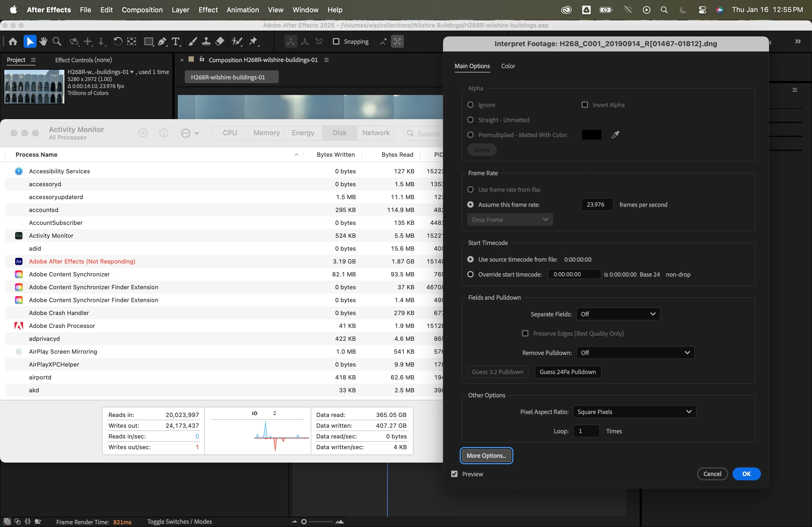
Task: Open the Pixel Aspect Ratio dropdown
Action: [634, 412]
